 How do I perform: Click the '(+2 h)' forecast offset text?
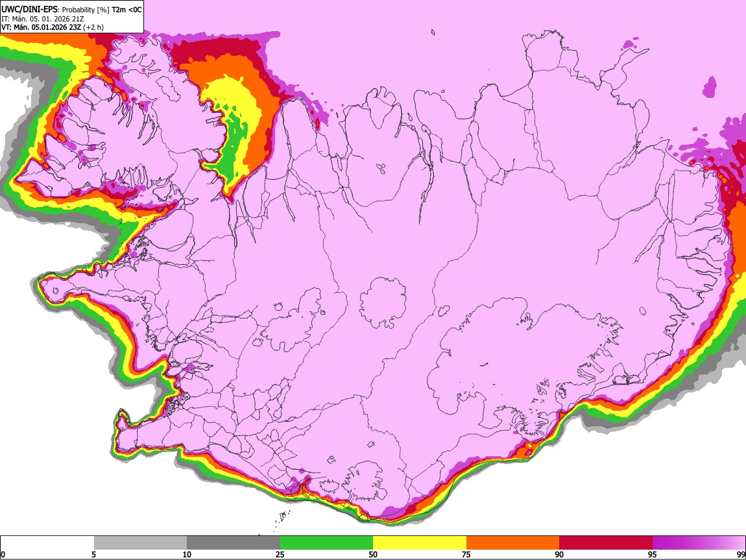93,27
